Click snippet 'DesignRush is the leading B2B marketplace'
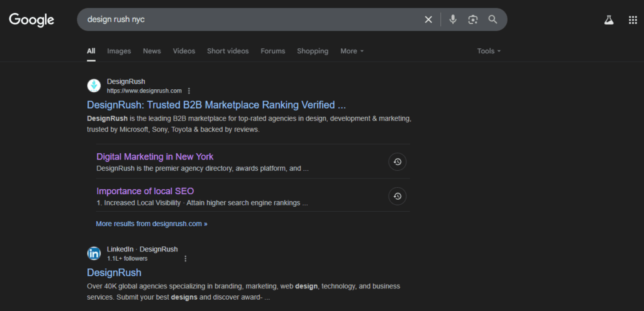 coord(249,124)
